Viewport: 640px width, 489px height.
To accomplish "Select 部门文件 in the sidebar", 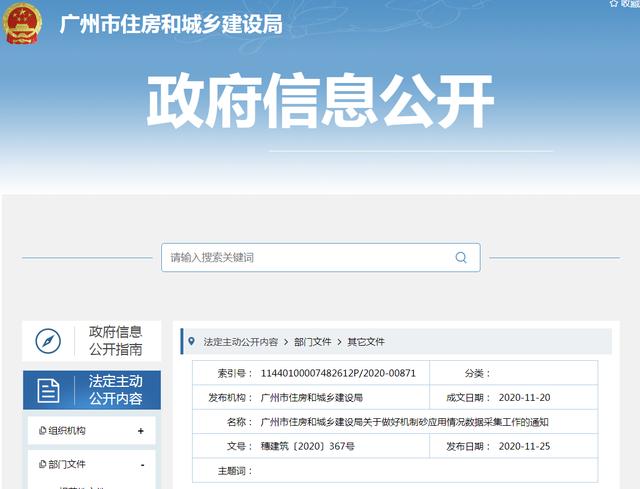I will pyautogui.click(x=67, y=464).
